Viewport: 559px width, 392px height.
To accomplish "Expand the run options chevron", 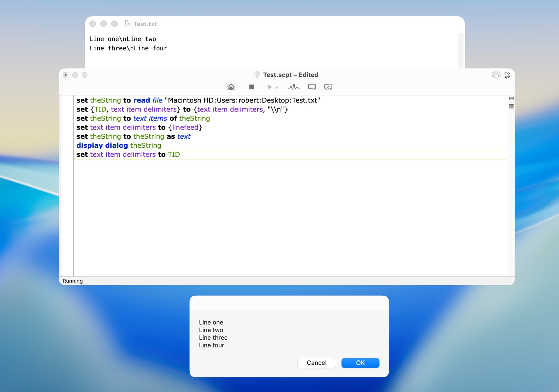I will click(277, 87).
